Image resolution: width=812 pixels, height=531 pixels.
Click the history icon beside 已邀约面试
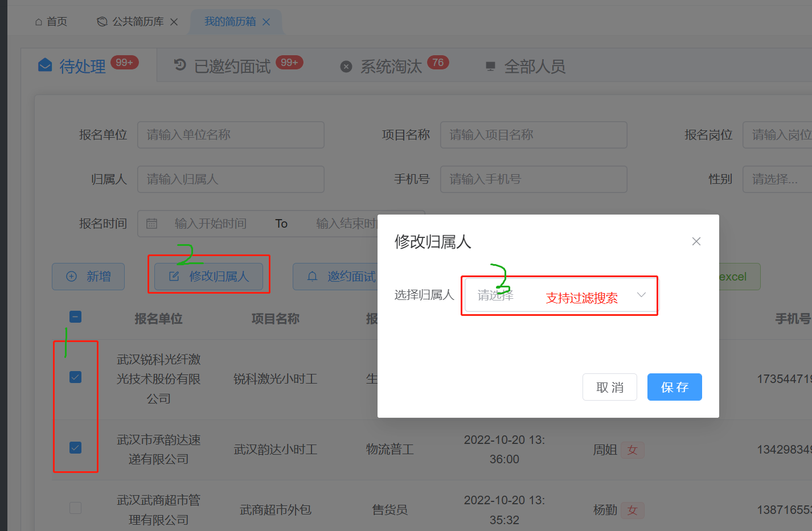click(180, 65)
